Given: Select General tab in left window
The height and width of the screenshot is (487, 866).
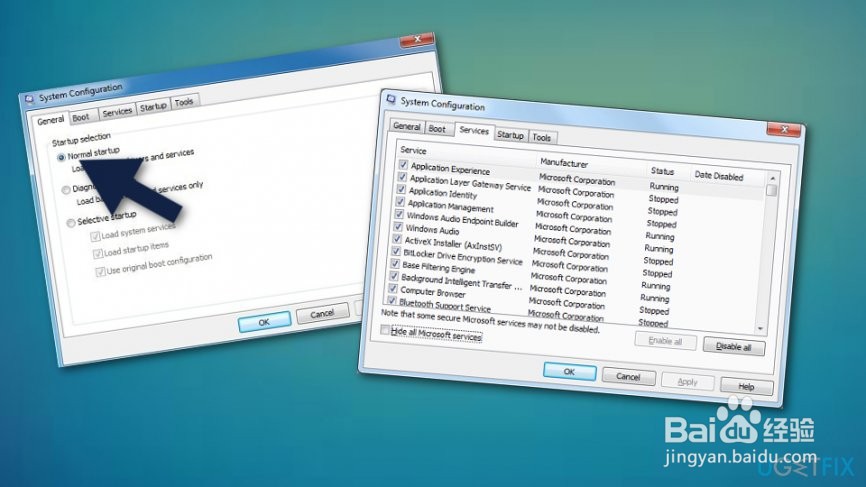Looking at the screenshot, I should 50,120.
